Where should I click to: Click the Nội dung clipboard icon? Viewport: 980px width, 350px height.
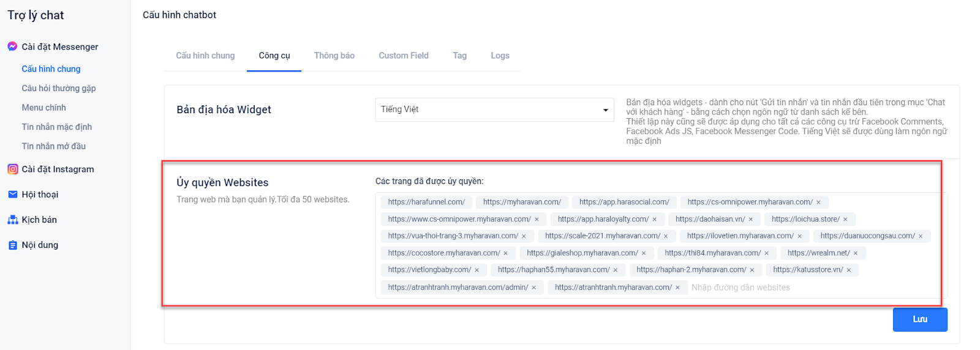(12, 245)
